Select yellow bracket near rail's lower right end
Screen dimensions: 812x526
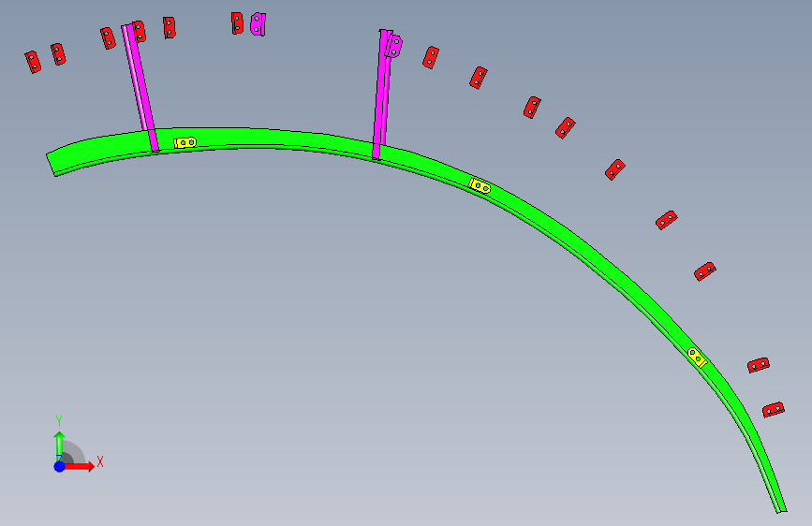[697, 358]
